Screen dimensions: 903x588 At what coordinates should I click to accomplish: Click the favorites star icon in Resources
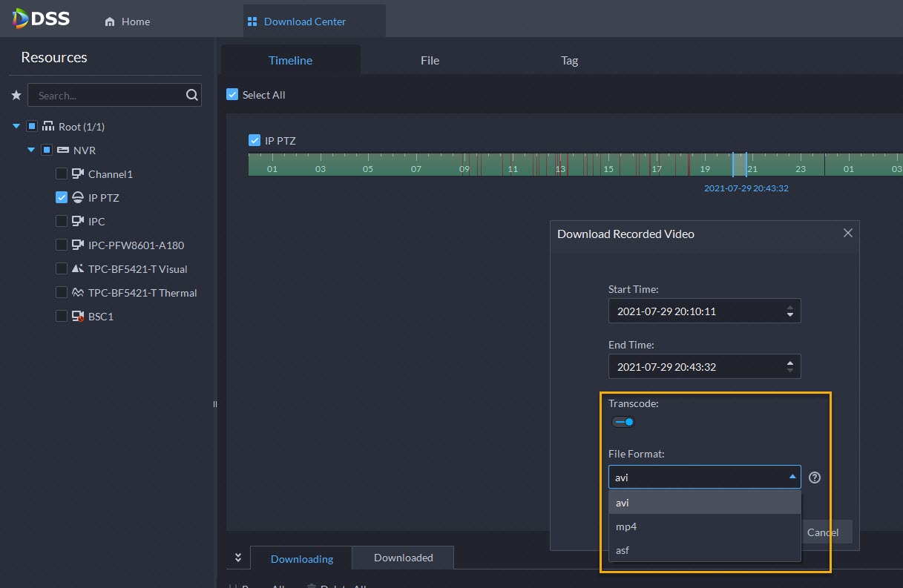pos(16,96)
